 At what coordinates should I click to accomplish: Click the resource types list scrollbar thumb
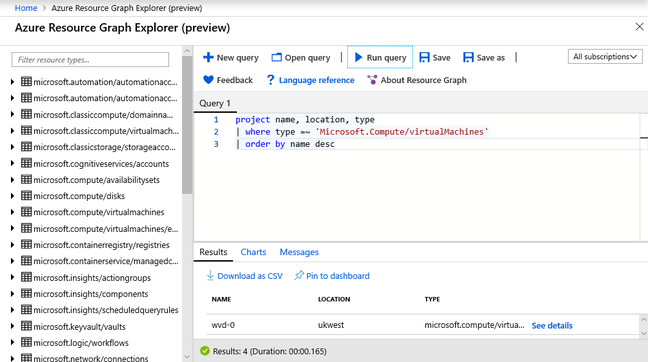coord(187,124)
